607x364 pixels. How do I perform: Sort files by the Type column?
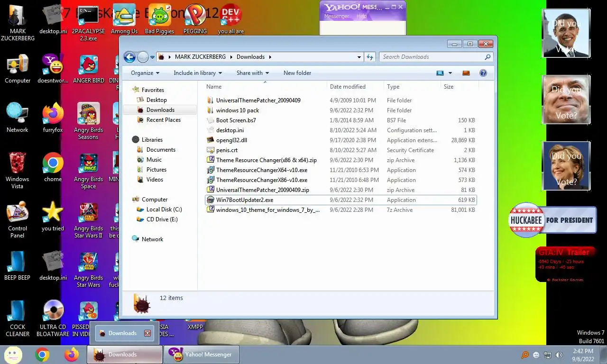point(412,87)
